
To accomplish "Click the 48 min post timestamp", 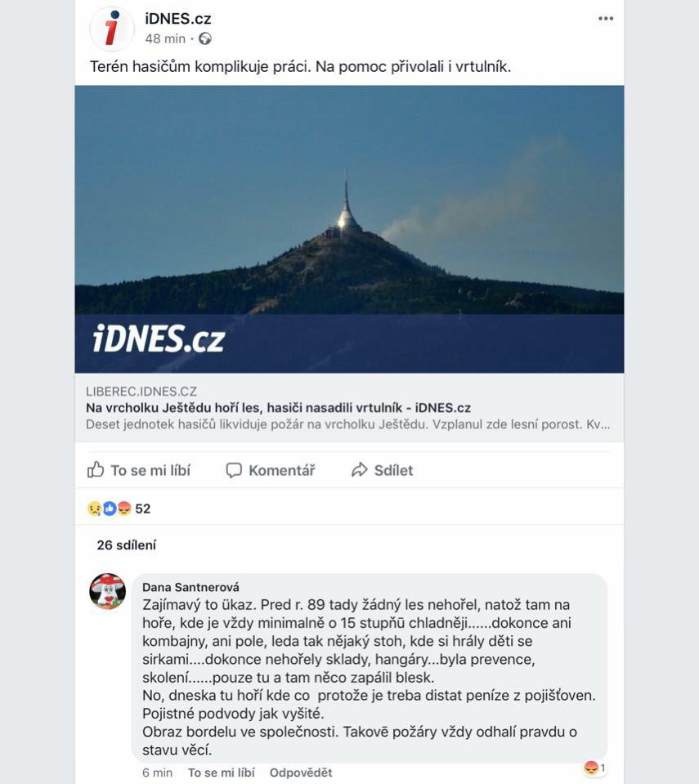I will coord(165,38).
